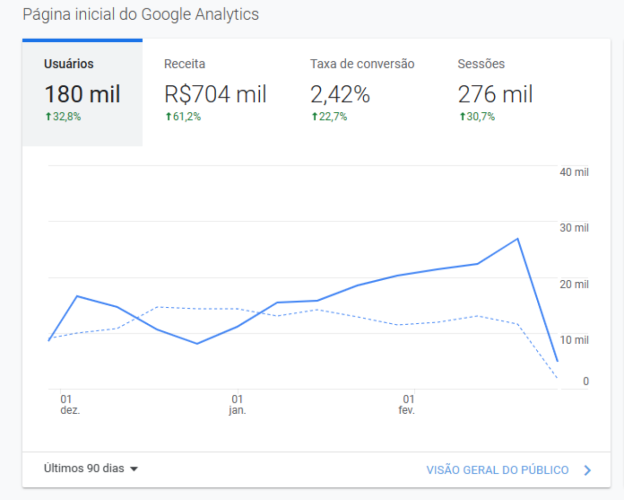The image size is (624, 500).
Task: Click the green up arrow beside 61,2%
Action: [x=168, y=116]
